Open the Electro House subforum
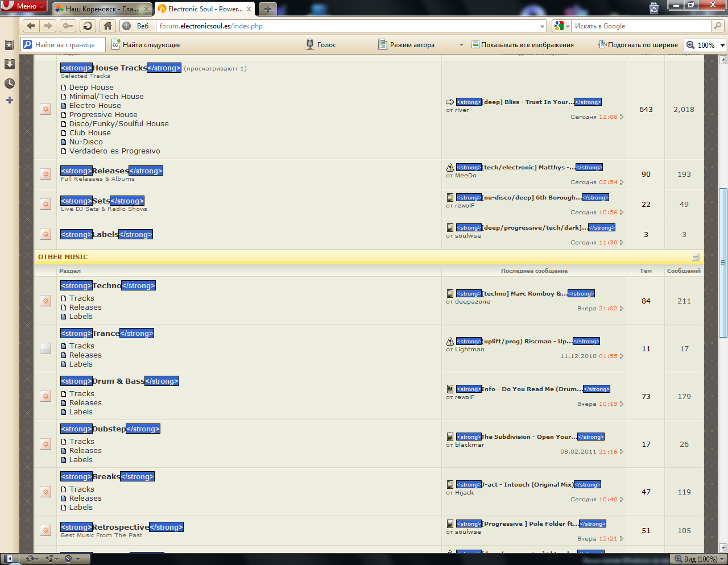 [x=95, y=106]
